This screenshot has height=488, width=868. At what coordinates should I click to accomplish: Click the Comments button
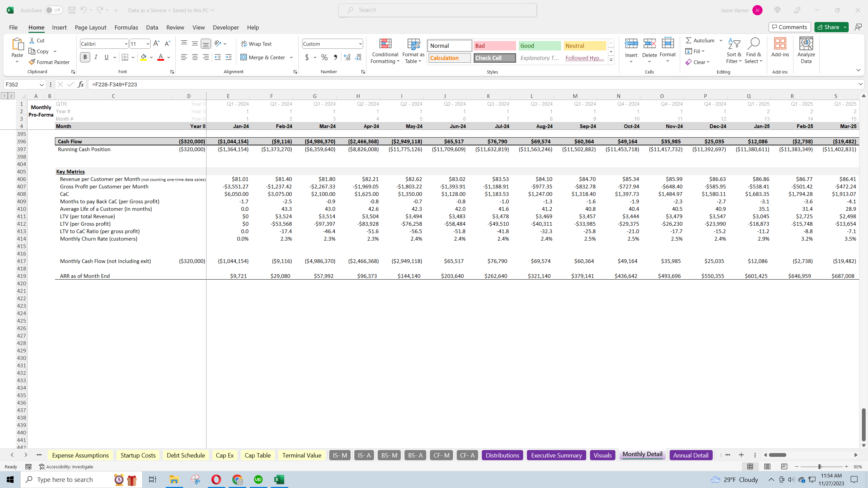pyautogui.click(x=789, y=27)
